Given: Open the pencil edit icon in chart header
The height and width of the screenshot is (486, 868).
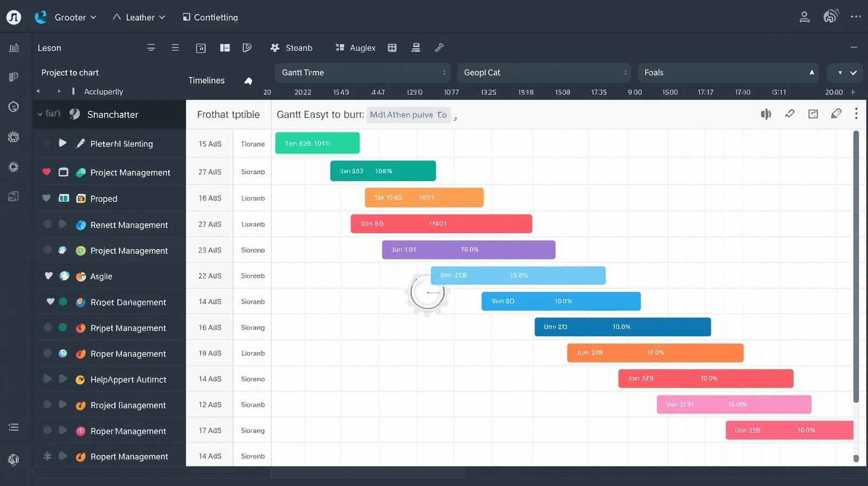Looking at the screenshot, I should (836, 114).
